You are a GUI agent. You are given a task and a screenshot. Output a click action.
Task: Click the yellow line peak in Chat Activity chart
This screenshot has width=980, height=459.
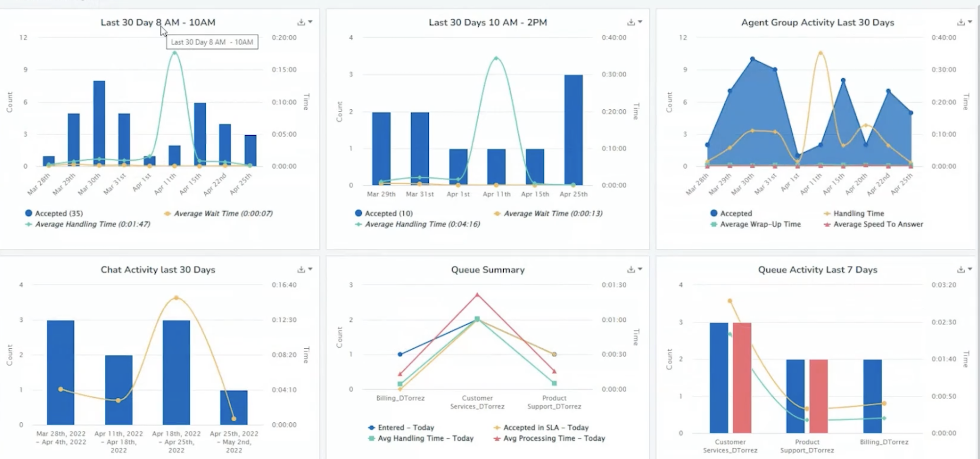coord(176,297)
